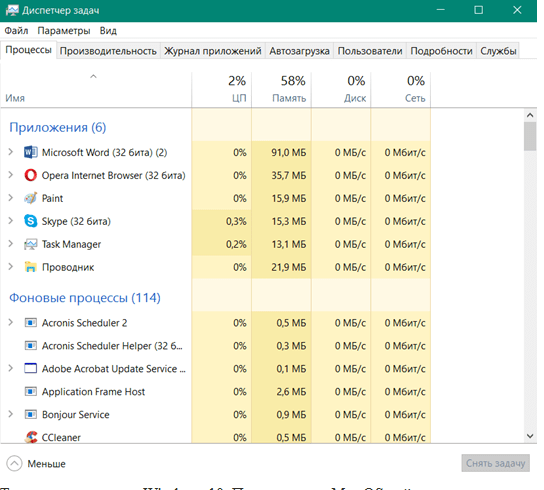Expand the Task Manager process row
This screenshot has width=544, height=490.
click(x=11, y=244)
